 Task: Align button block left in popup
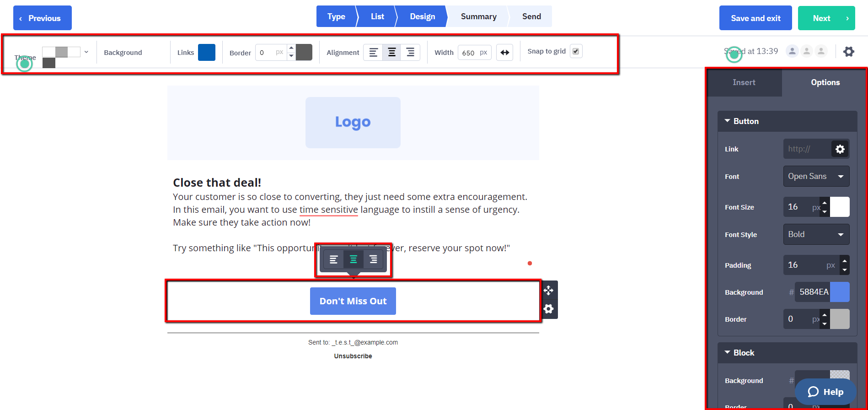[334, 259]
